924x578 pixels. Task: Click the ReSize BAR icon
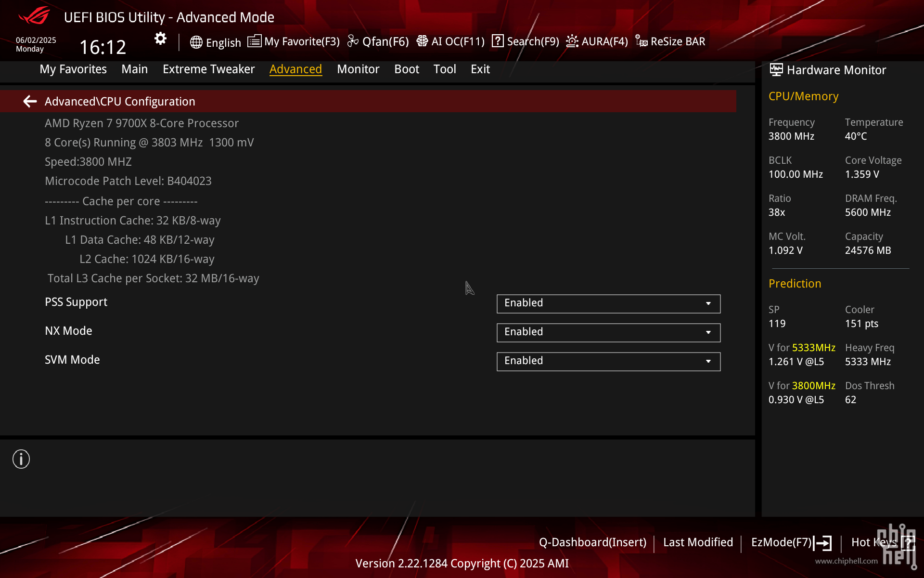tap(641, 41)
